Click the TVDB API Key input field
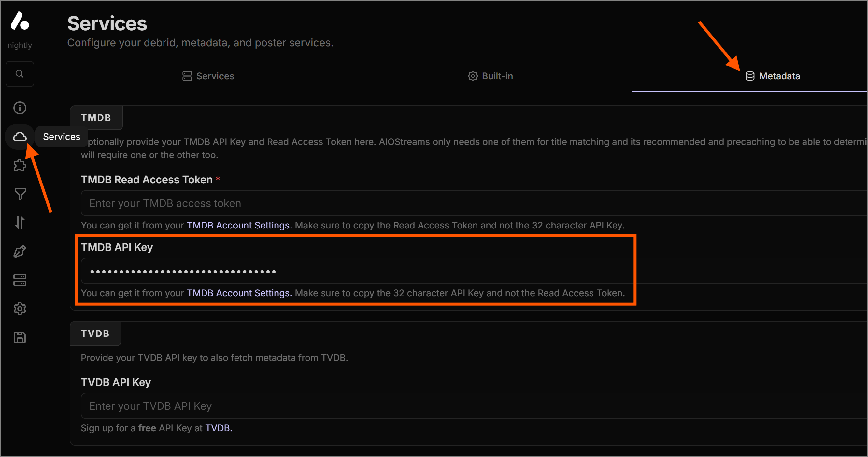 [x=474, y=406]
